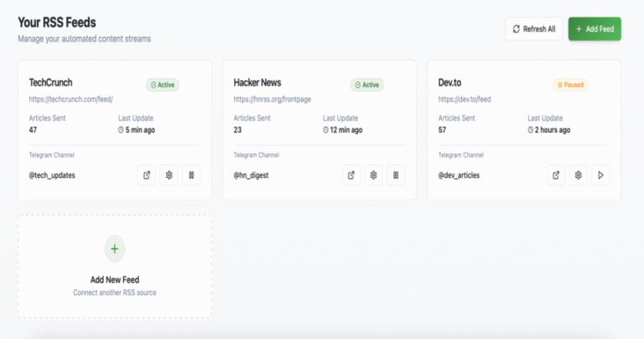Click the Active badge on TechCrunch card
This screenshot has width=644, height=339.
click(162, 85)
